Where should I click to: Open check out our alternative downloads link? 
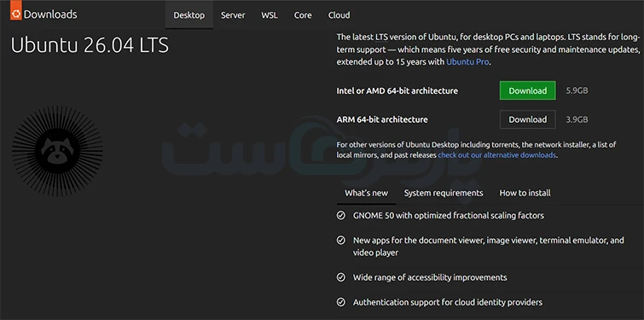497,155
